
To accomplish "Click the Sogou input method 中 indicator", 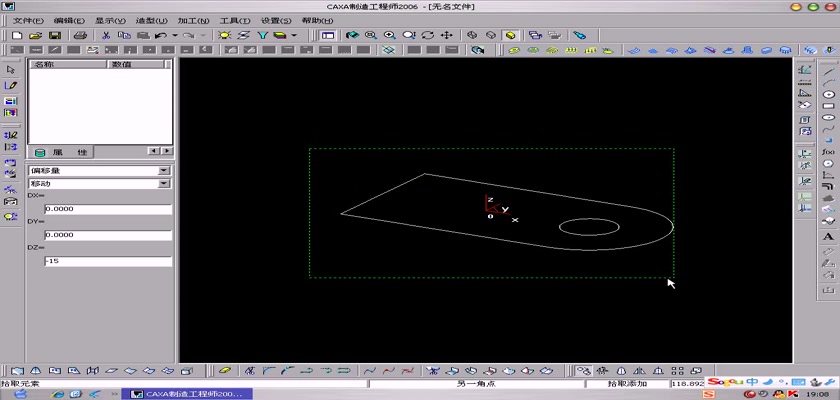I will click(752, 382).
